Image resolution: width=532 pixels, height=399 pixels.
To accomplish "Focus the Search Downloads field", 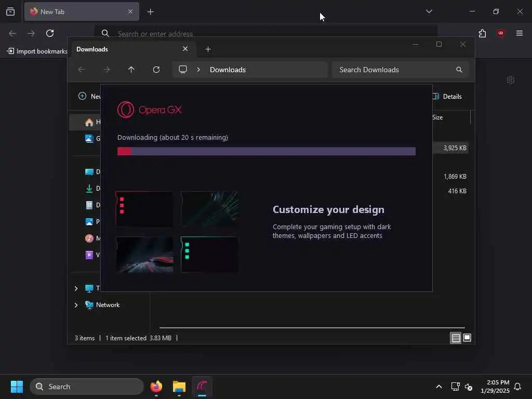I will [400, 70].
